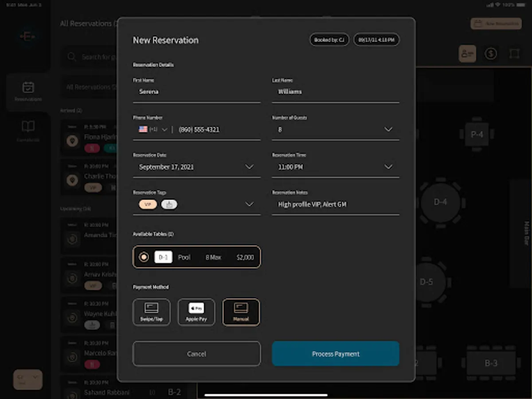Open Marcelo's reservation row
Viewport: 532px width, 399px height.
pos(89,353)
